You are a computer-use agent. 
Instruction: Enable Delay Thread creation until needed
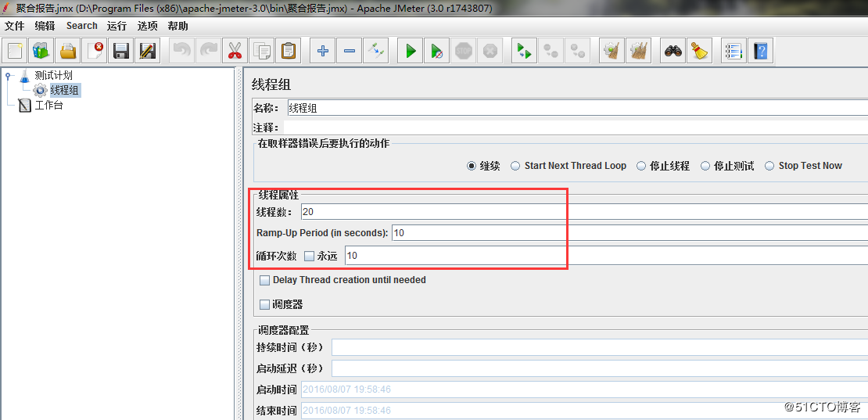[x=264, y=280]
